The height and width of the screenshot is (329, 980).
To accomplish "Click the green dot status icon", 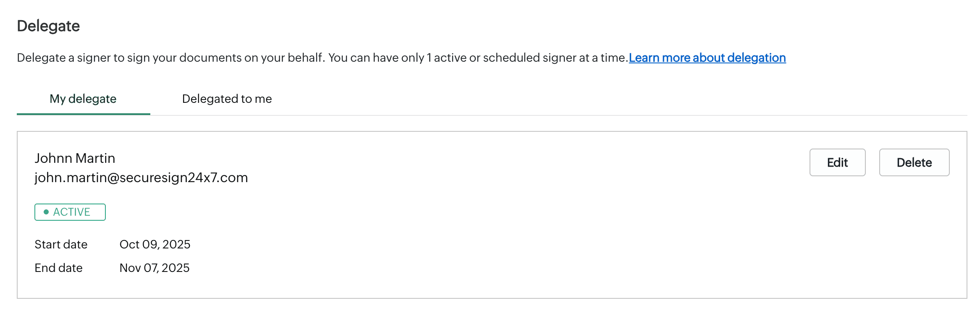I will coord(46,212).
